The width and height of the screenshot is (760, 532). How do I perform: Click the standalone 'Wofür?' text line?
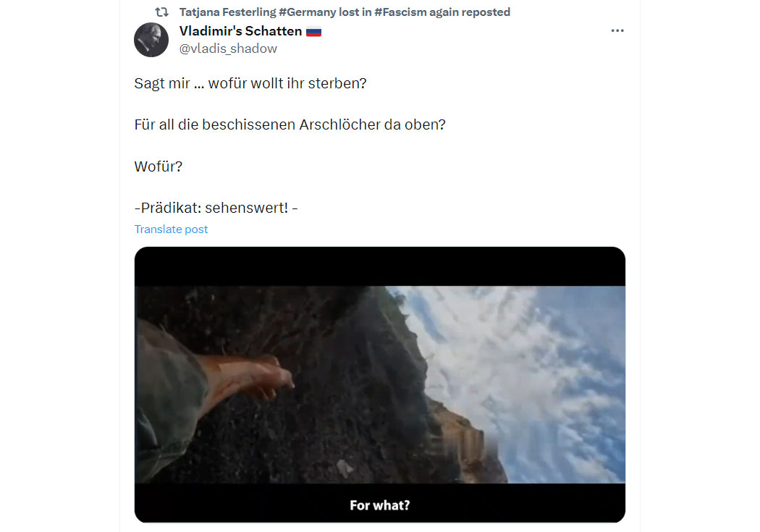(x=158, y=166)
